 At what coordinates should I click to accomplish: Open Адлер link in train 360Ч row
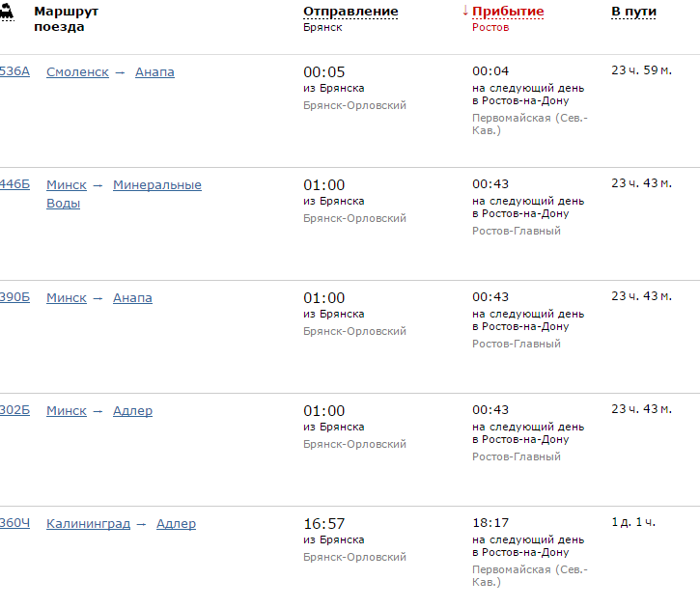[176, 524]
